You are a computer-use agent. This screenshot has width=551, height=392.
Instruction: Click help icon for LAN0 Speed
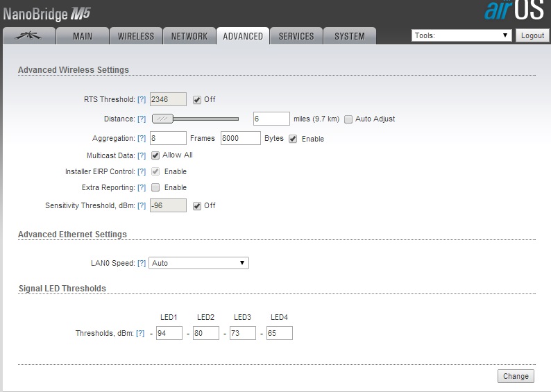coord(142,264)
